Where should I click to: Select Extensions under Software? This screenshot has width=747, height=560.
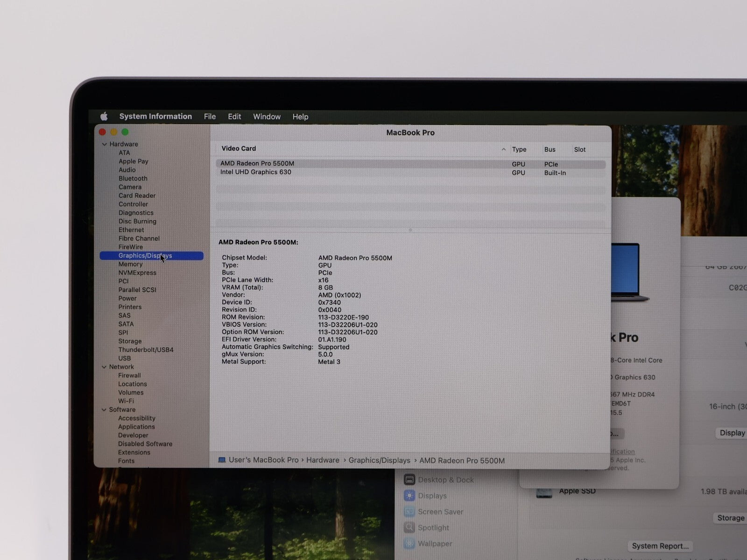click(134, 452)
